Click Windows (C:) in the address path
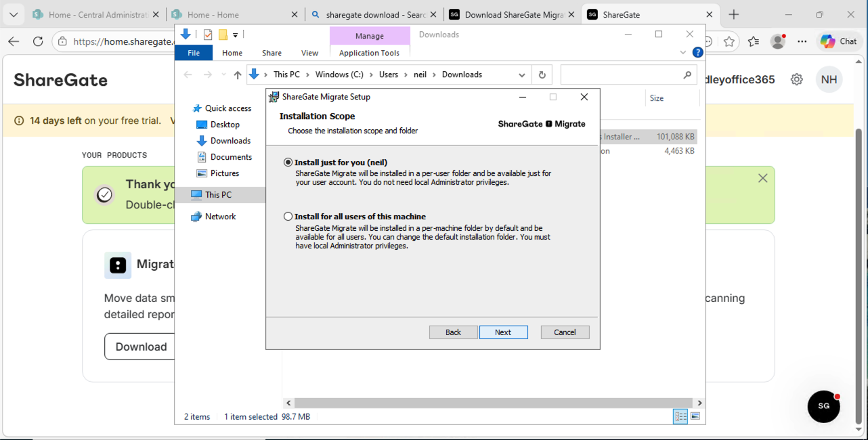The width and height of the screenshot is (868, 440). pyautogui.click(x=341, y=74)
